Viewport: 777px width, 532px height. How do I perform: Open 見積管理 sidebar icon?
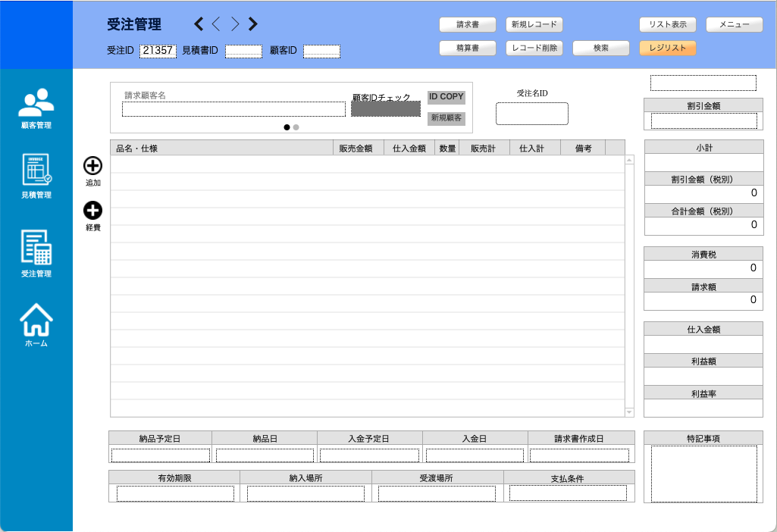[x=36, y=170]
